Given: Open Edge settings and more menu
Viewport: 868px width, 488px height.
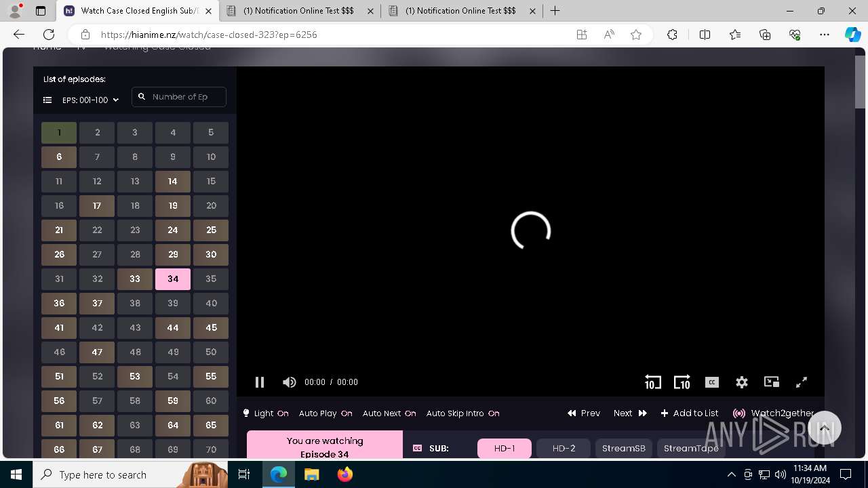Looking at the screenshot, I should 825,35.
